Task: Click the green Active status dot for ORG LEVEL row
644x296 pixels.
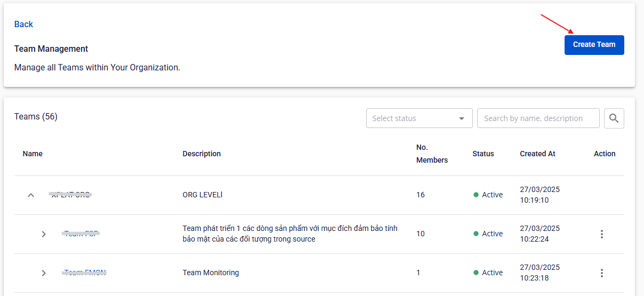Action: click(476, 195)
